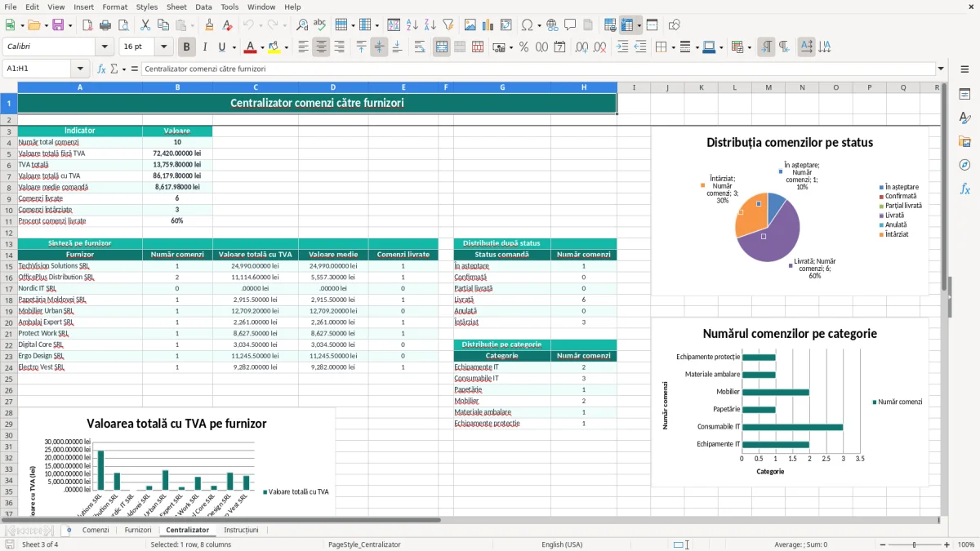The width and height of the screenshot is (980, 551).
Task: Click the Insert Hyperlink globe icon
Action: click(x=552, y=25)
